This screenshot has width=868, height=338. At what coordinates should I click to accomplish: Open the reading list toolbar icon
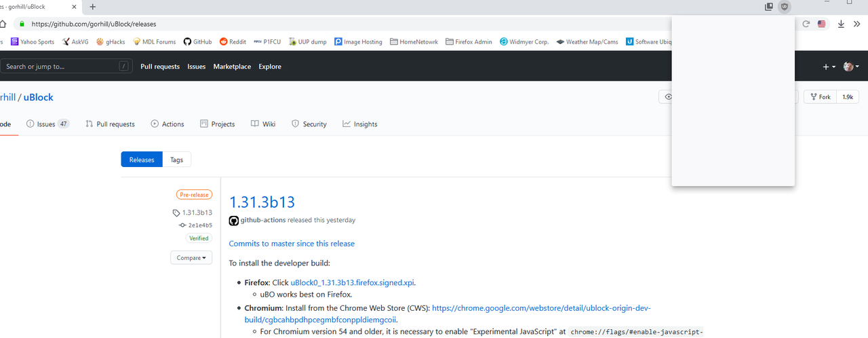pos(769,7)
